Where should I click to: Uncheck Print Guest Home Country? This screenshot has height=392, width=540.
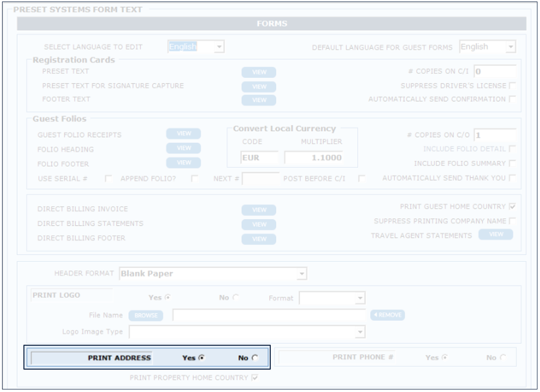(512, 207)
